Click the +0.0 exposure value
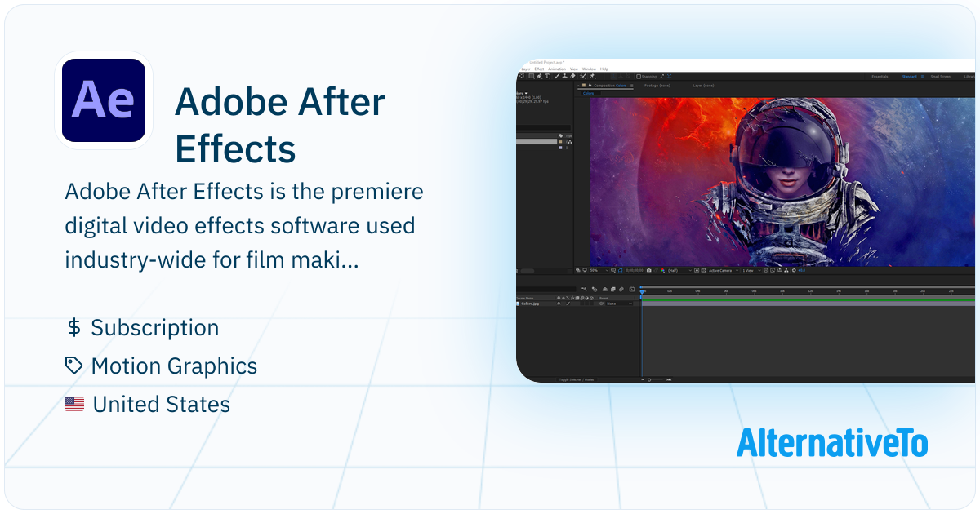 (801, 270)
